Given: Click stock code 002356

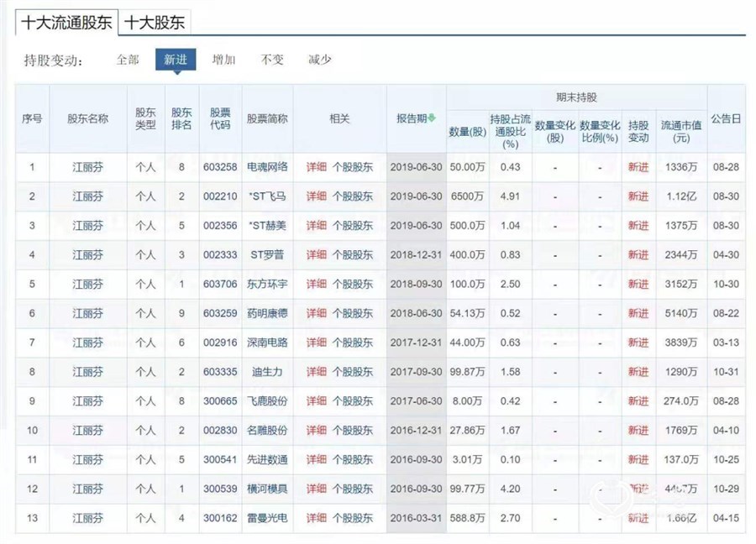Looking at the screenshot, I should click(x=220, y=226).
